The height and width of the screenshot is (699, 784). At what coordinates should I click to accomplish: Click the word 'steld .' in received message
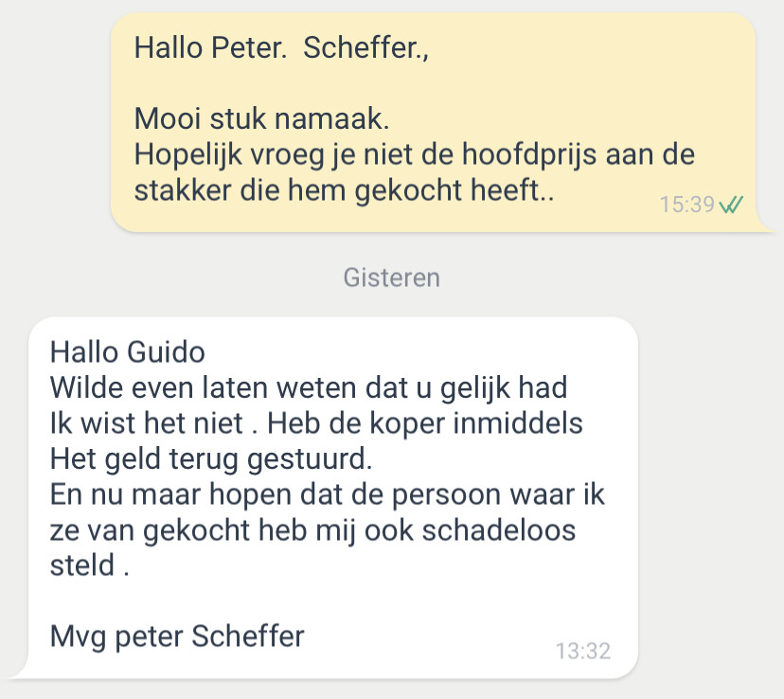[90, 565]
